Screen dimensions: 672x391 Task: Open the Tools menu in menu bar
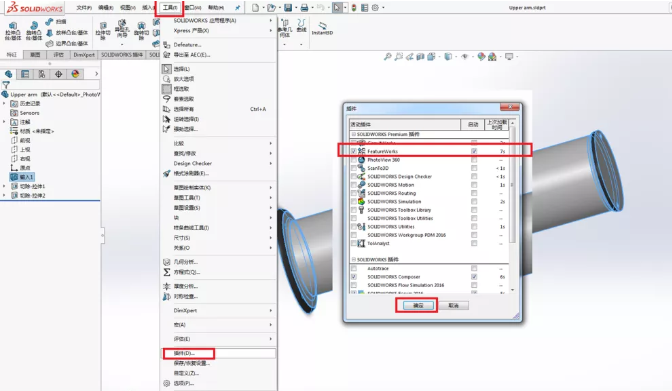pyautogui.click(x=170, y=8)
